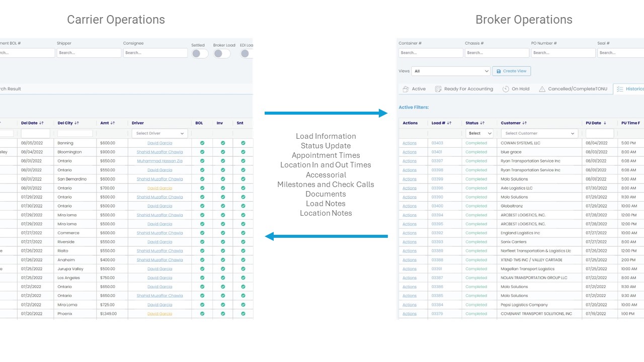Click Inv check icon in Los Angeles row
Screen dimensions: 644x362
223,278
